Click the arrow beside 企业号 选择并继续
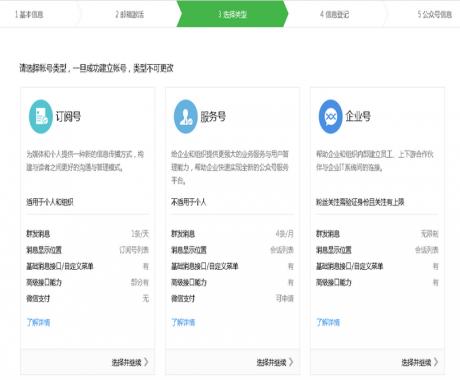 (436, 362)
